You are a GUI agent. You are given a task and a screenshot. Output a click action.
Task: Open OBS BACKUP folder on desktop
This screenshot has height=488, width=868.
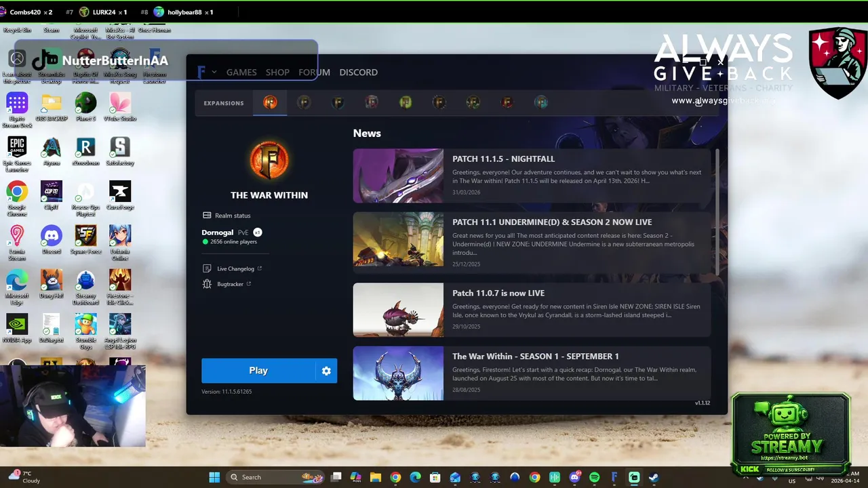(52, 107)
